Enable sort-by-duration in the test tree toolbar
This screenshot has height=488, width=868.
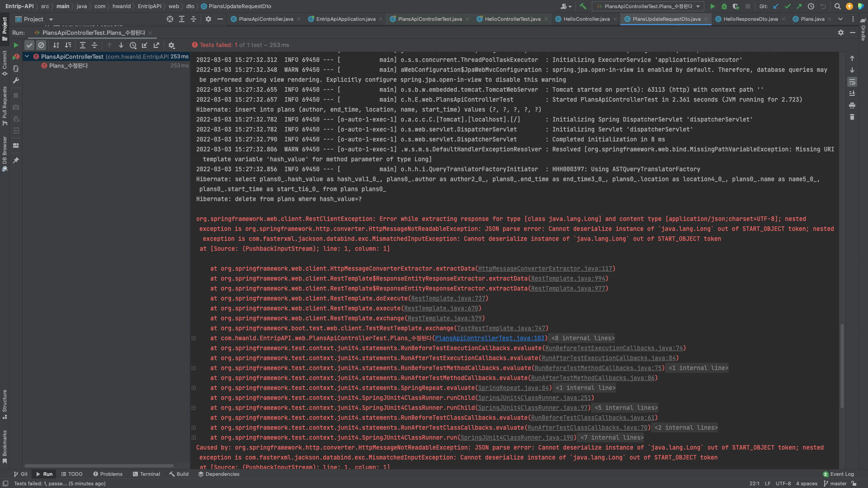point(68,45)
